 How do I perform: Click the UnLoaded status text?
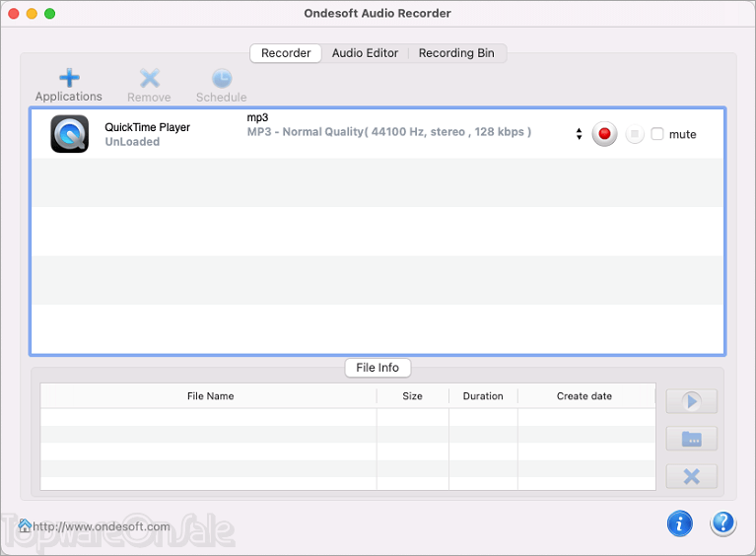[132, 142]
